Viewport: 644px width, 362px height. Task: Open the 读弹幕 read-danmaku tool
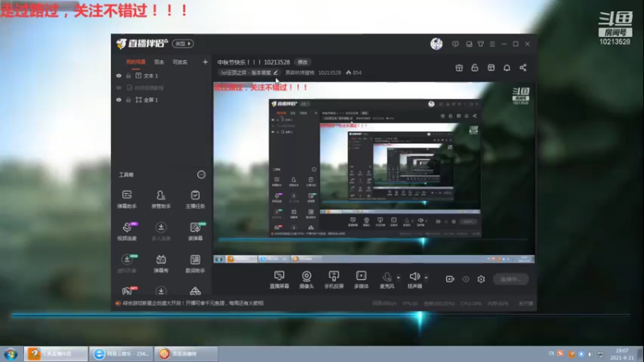195,231
